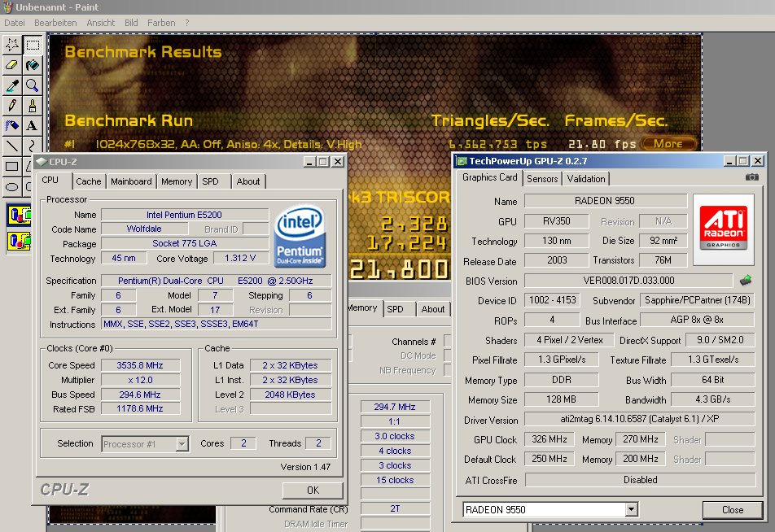Open the Bild menu in Paint
Image resolution: width=775 pixels, height=532 pixels.
tap(131, 23)
